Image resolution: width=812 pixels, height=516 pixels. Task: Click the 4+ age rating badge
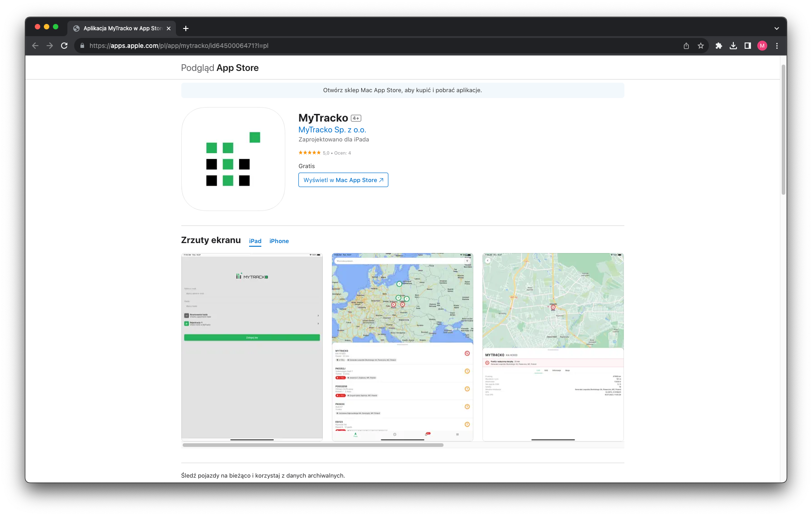tap(356, 118)
